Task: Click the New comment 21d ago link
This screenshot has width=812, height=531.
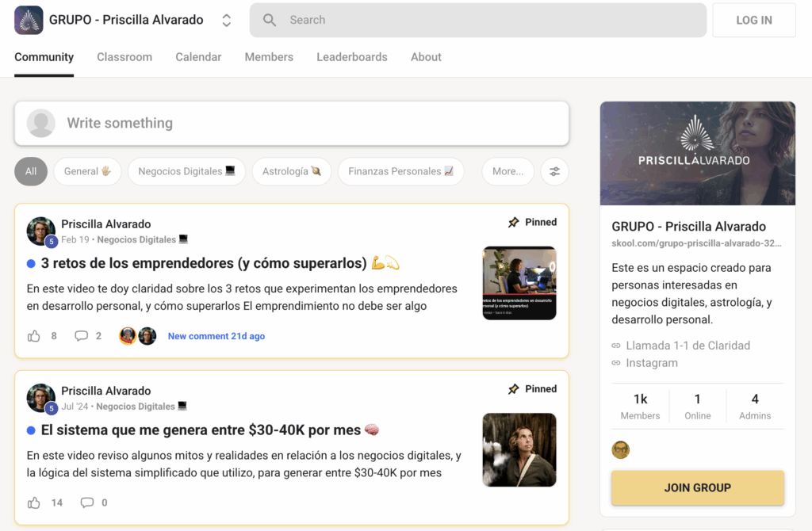Action: 216,336
